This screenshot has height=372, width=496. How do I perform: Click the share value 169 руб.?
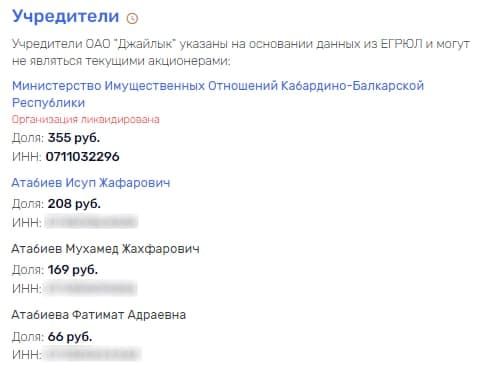73,270
